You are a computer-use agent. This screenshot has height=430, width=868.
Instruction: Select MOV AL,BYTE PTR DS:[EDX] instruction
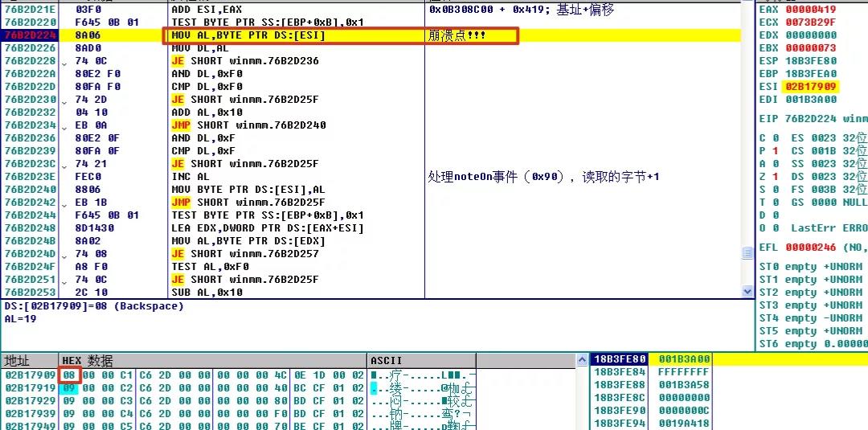coord(248,241)
